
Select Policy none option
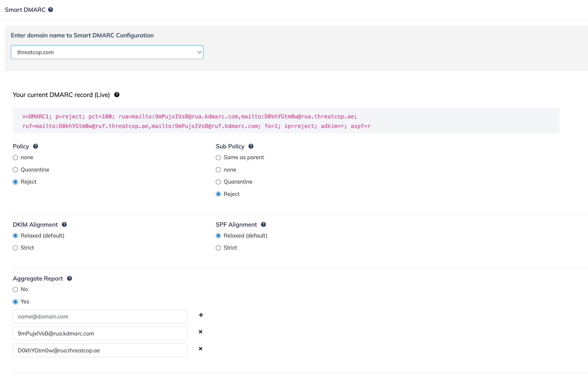15,157
